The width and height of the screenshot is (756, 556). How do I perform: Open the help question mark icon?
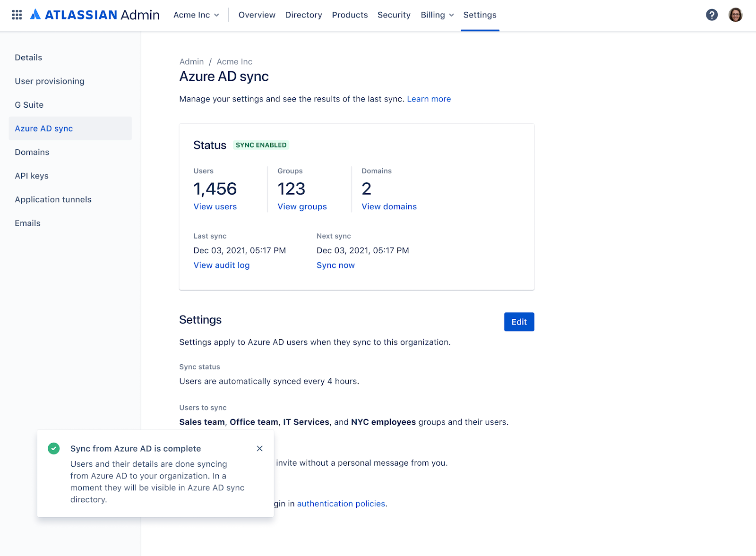coord(712,15)
